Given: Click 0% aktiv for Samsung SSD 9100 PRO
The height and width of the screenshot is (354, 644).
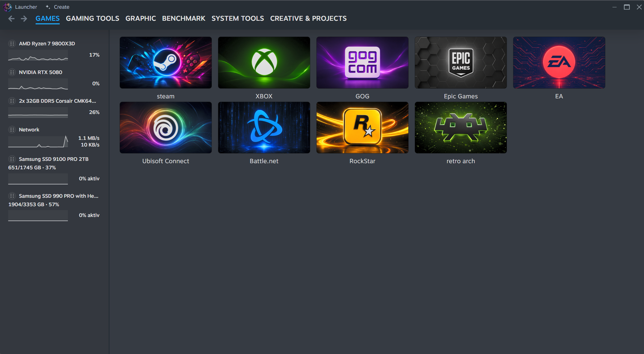Looking at the screenshot, I should pyautogui.click(x=89, y=179).
